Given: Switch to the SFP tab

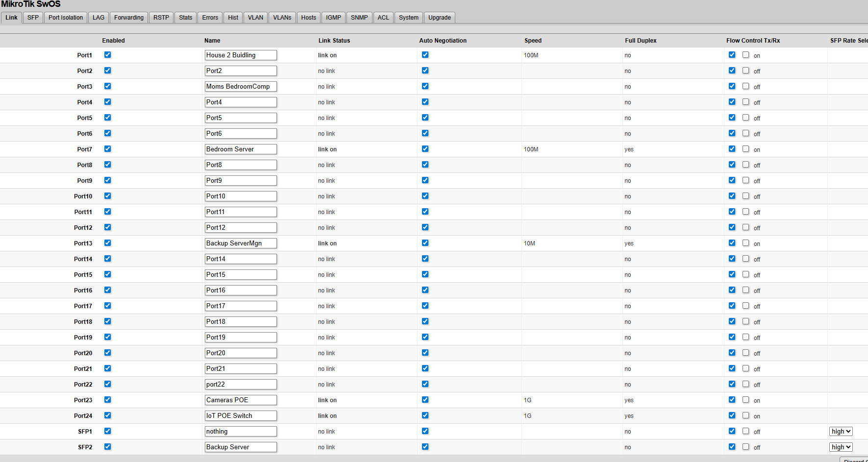Looking at the screenshot, I should (x=33, y=18).
